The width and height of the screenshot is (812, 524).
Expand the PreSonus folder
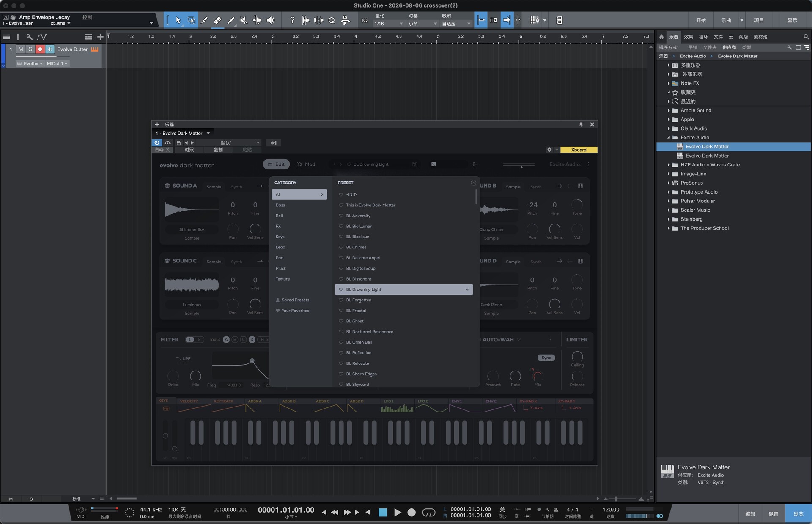pyautogui.click(x=669, y=183)
